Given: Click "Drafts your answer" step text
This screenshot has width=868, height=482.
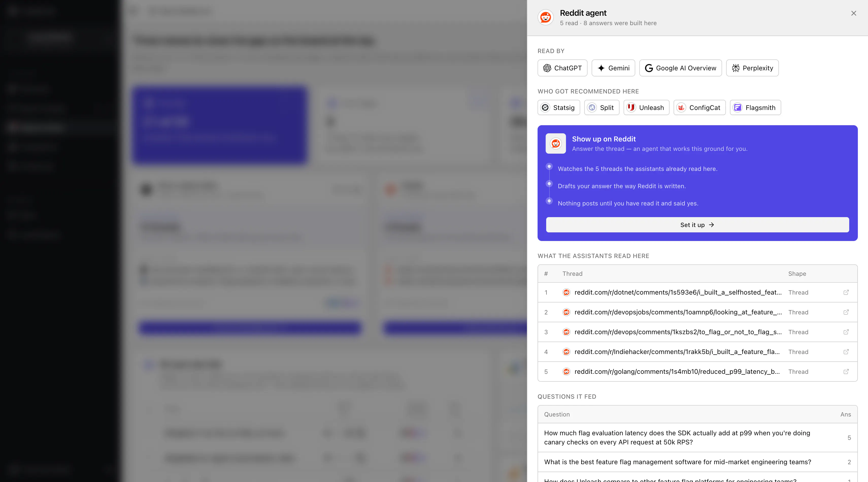Looking at the screenshot, I should (x=622, y=186).
